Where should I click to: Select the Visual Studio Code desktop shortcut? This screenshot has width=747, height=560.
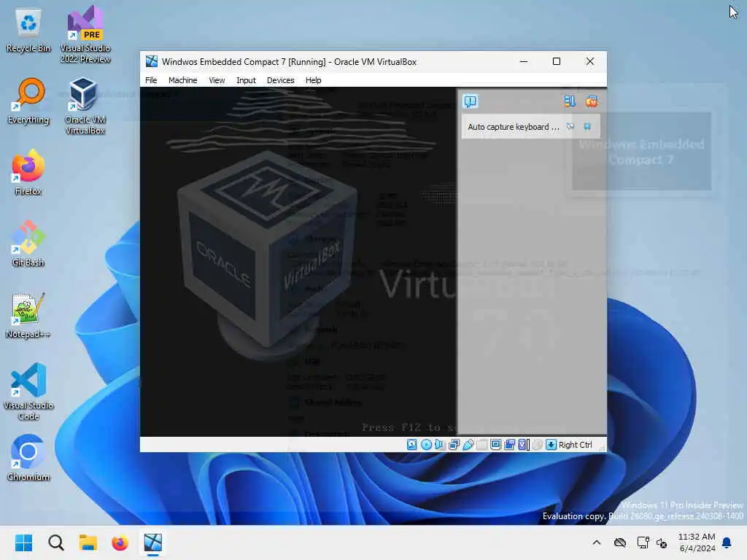pos(28,392)
